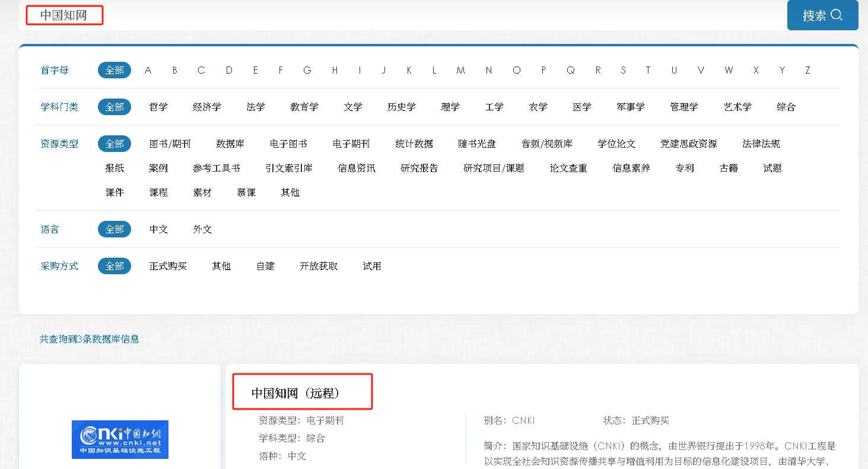The height and width of the screenshot is (469, 868).
Task: Filter purchase method by 试用
Action: pos(372,266)
